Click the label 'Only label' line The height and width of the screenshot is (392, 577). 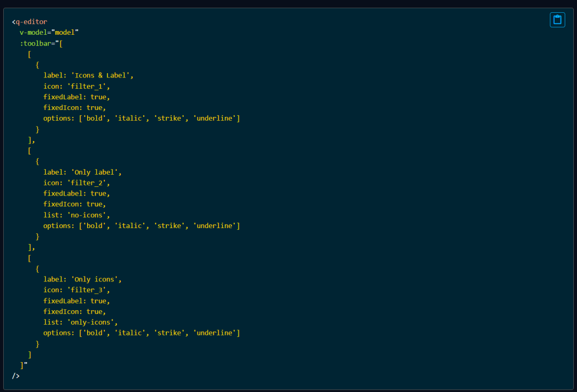tap(82, 172)
